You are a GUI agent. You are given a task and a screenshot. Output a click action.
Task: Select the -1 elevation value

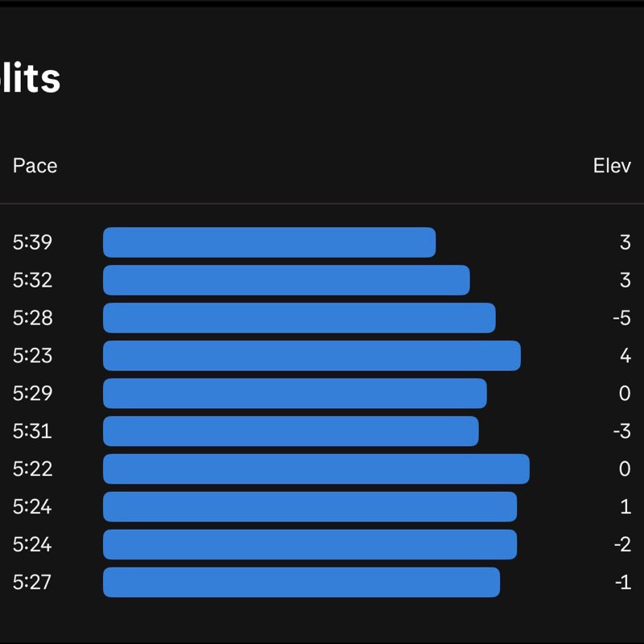click(621, 583)
